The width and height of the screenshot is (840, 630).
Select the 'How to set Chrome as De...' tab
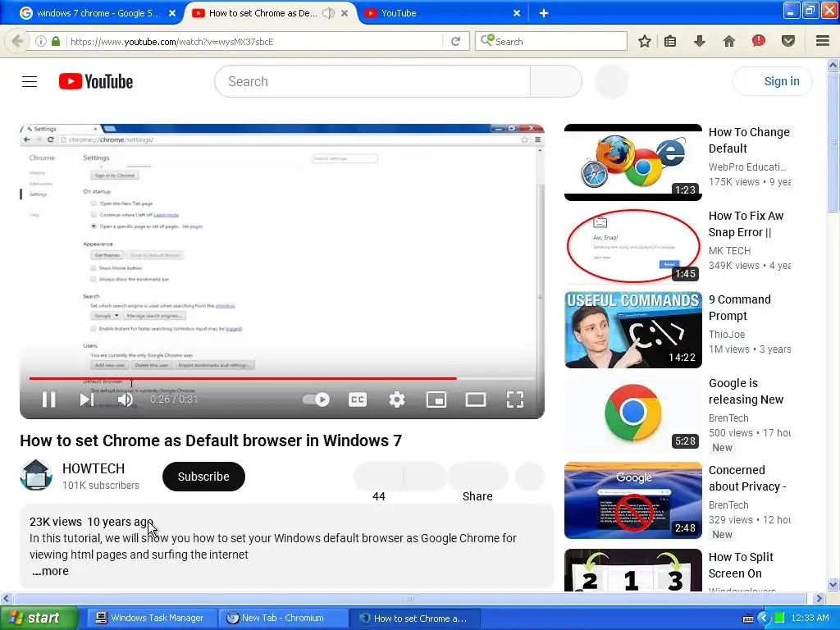(x=262, y=13)
